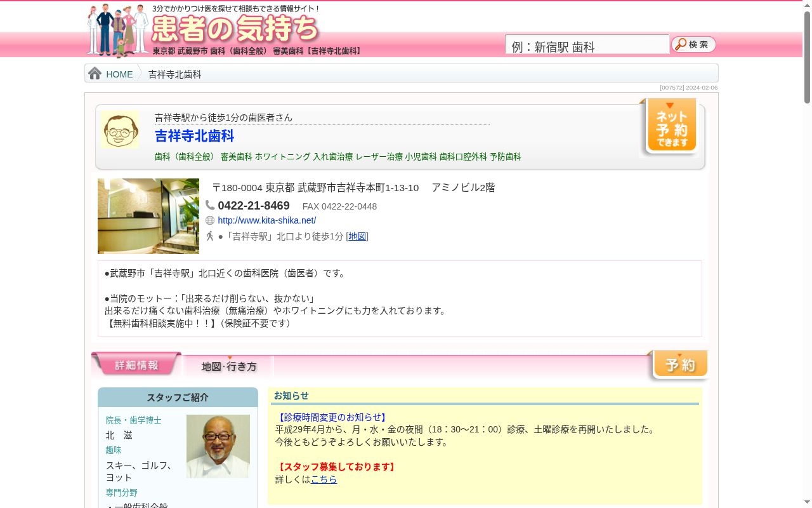Click the red 【スタッフ募集しております】 text

[x=336, y=467]
